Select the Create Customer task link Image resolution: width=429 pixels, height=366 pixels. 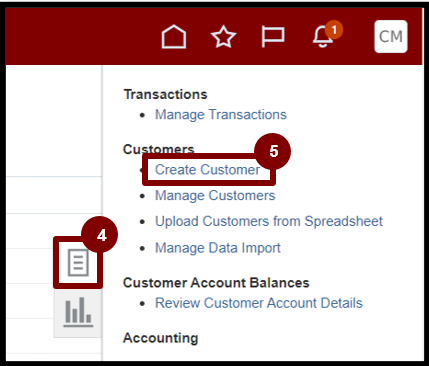pos(207,170)
